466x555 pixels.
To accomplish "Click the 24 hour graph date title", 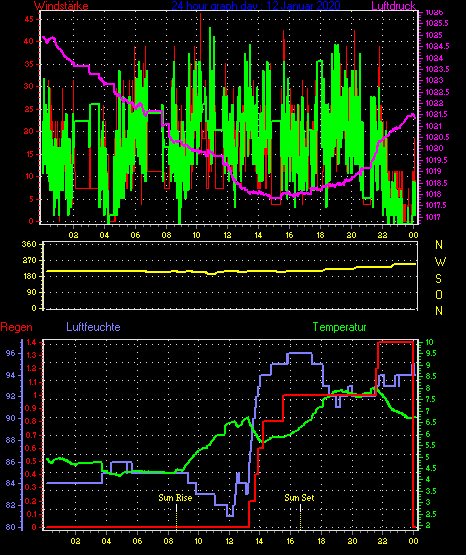I will (256, 6).
